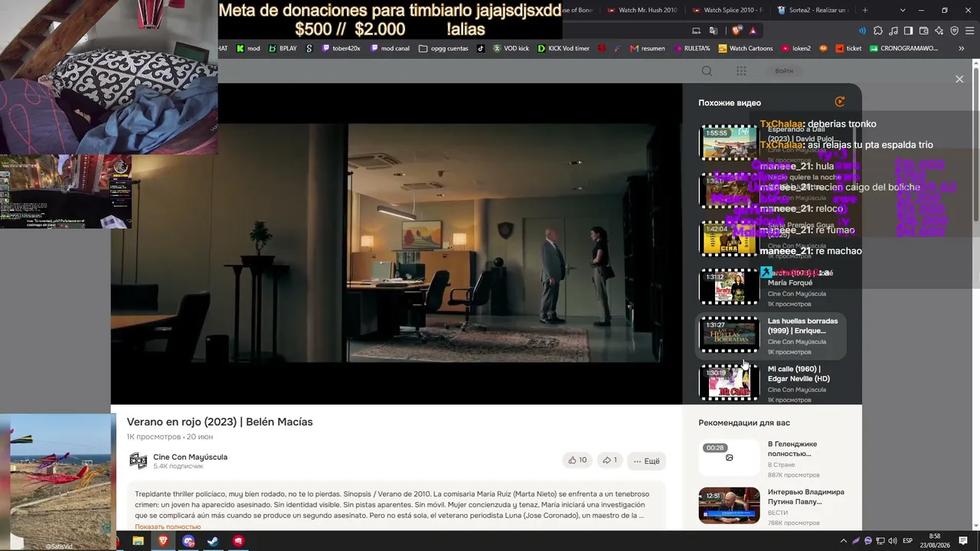
Task: Switch the ESP keyboard language indicator
Action: click(x=907, y=541)
